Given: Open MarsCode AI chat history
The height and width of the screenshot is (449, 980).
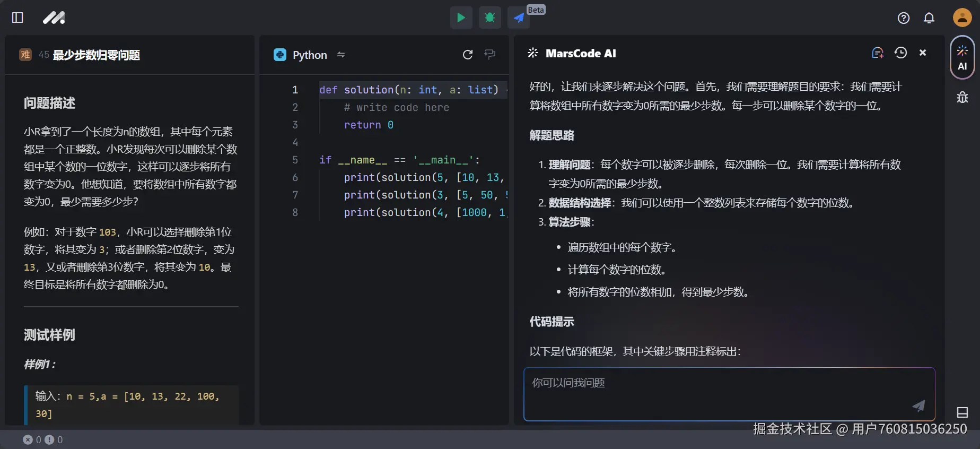Looking at the screenshot, I should [x=900, y=53].
